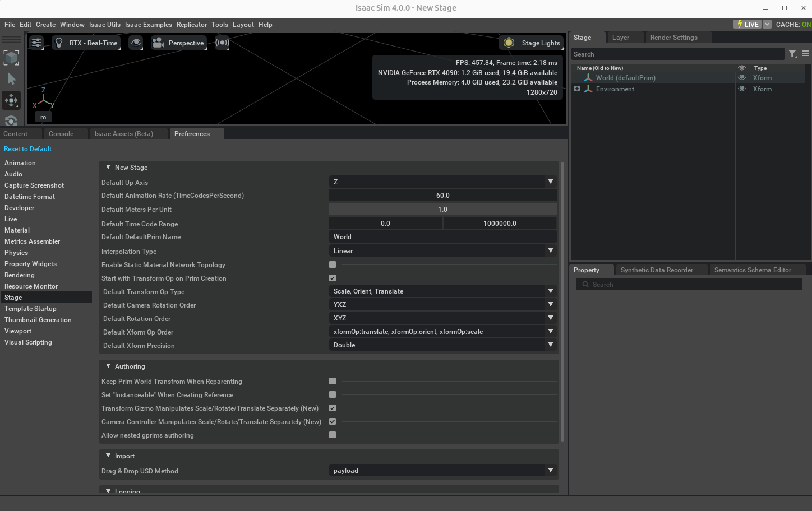Uncheck Start with Transform Op on Prim Creation
The width and height of the screenshot is (812, 511).
(x=333, y=278)
